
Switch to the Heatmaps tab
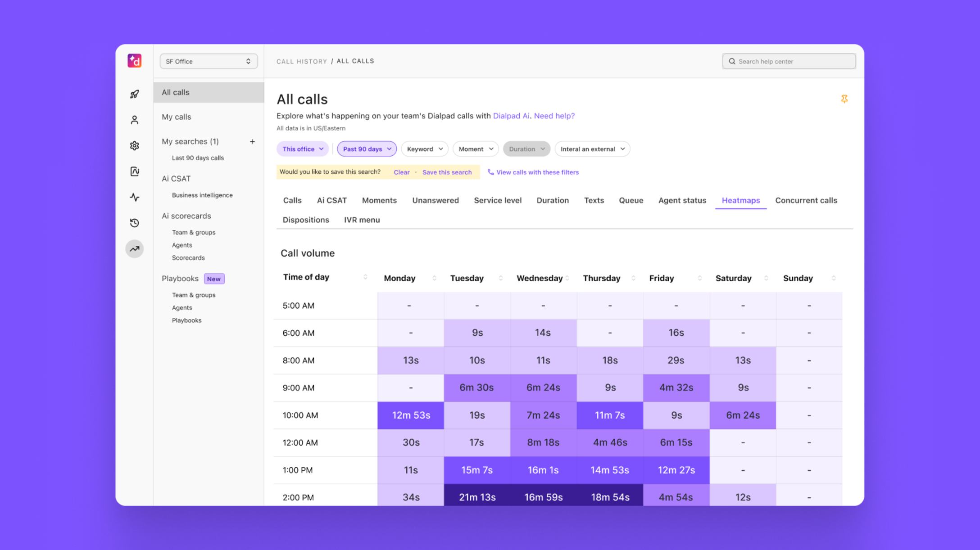tap(740, 200)
